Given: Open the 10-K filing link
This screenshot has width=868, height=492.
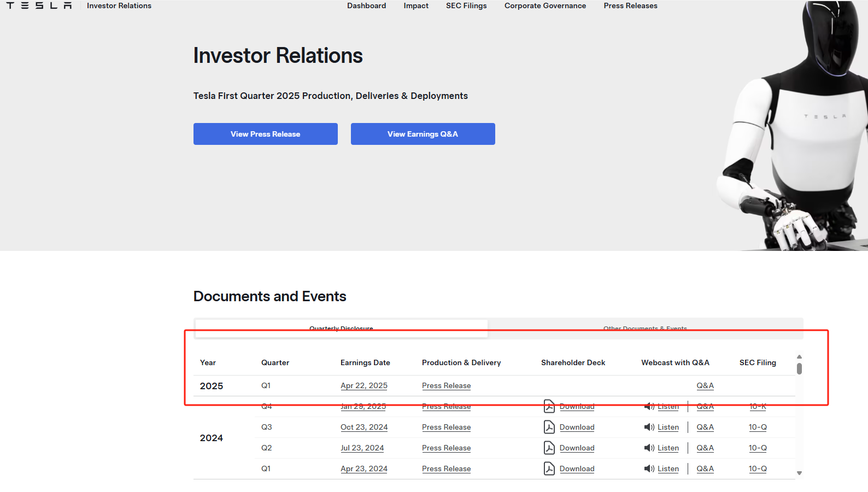Looking at the screenshot, I should point(758,406).
